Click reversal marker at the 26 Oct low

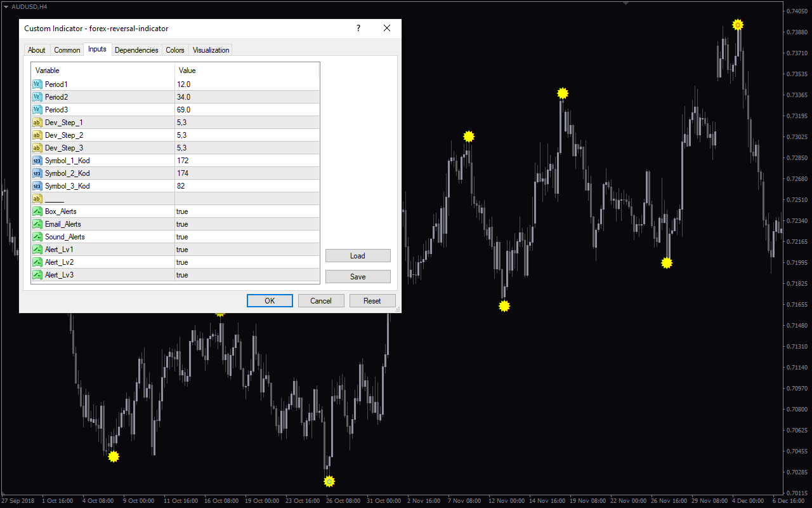(329, 481)
